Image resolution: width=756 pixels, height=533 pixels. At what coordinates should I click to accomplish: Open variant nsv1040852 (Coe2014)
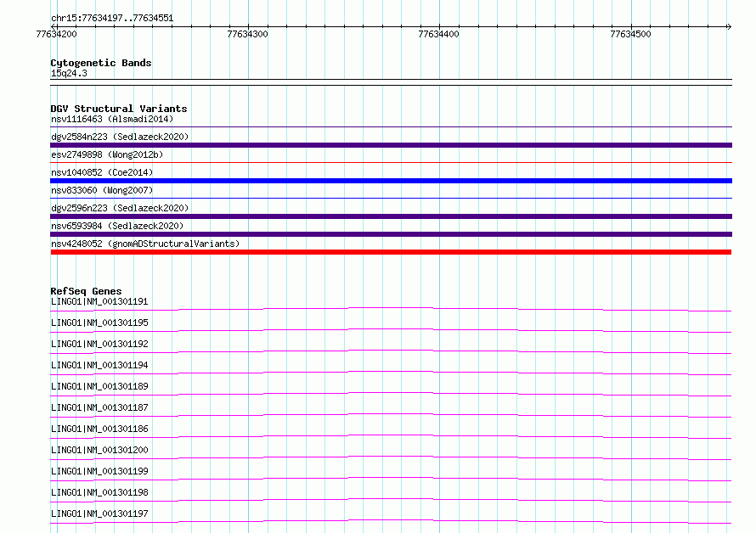(x=102, y=172)
